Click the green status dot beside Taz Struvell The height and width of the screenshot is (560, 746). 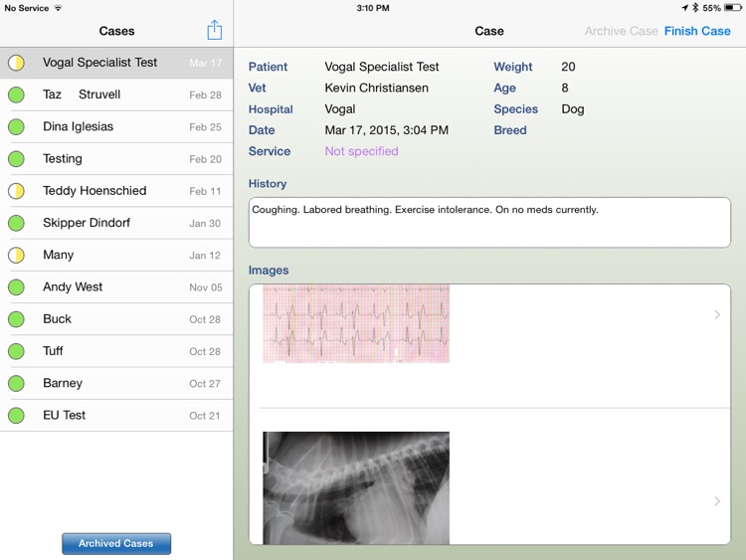[x=16, y=94]
